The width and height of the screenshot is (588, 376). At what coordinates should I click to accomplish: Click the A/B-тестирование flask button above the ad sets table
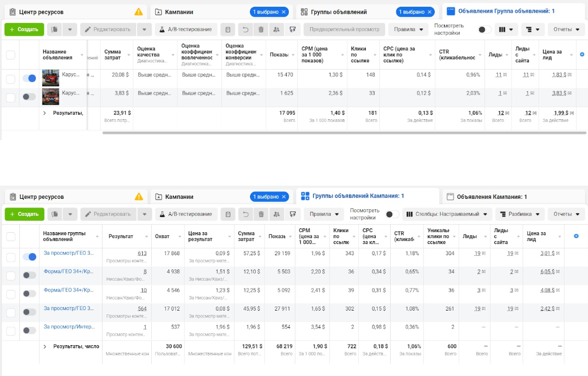186,214
